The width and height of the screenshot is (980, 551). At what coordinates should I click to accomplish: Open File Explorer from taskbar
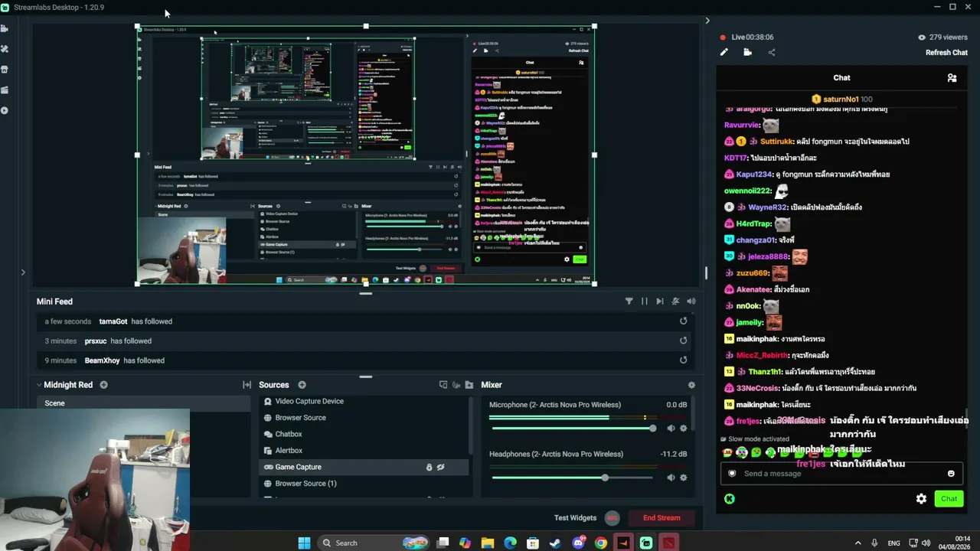[488, 543]
